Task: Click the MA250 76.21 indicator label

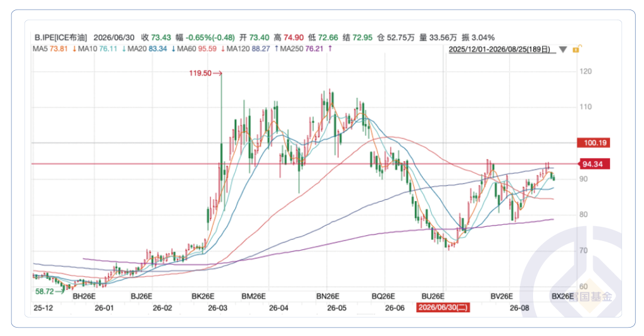Action: tap(302, 49)
